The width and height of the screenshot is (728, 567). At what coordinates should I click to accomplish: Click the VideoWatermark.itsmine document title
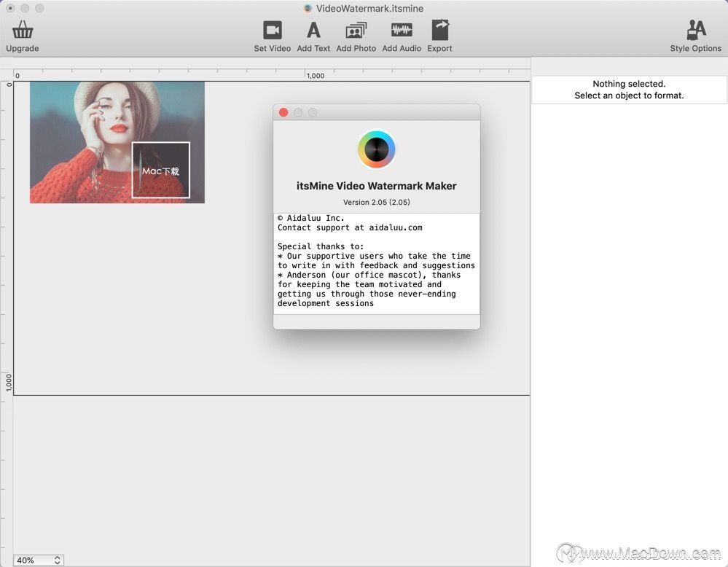click(x=369, y=8)
